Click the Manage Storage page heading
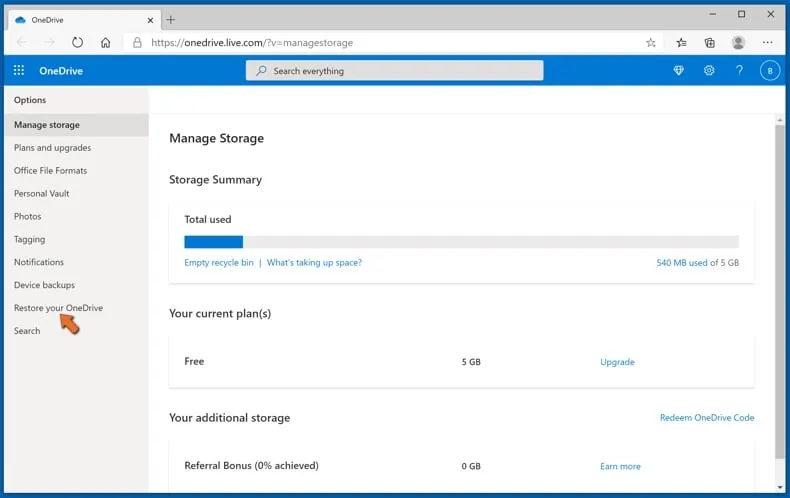Viewport: 790px width, 498px height. (216, 139)
